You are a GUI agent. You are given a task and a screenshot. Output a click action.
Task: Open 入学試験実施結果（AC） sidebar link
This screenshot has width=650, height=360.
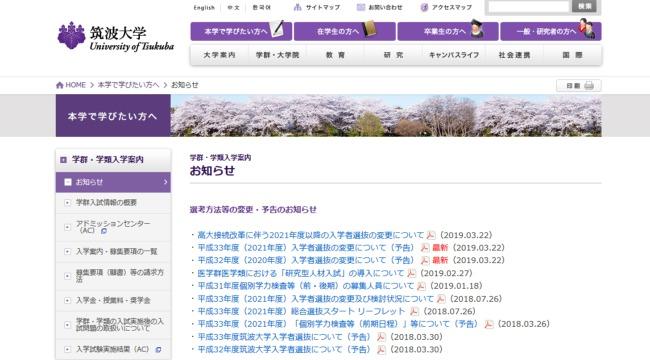click(112, 349)
